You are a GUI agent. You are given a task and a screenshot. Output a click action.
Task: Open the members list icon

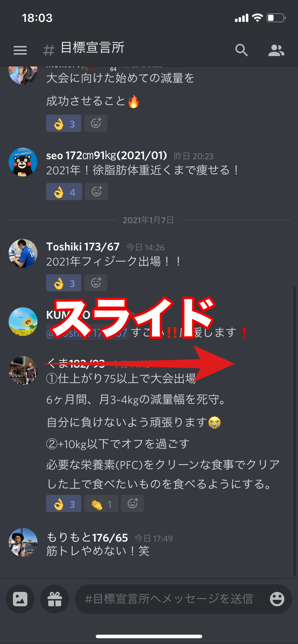(276, 50)
